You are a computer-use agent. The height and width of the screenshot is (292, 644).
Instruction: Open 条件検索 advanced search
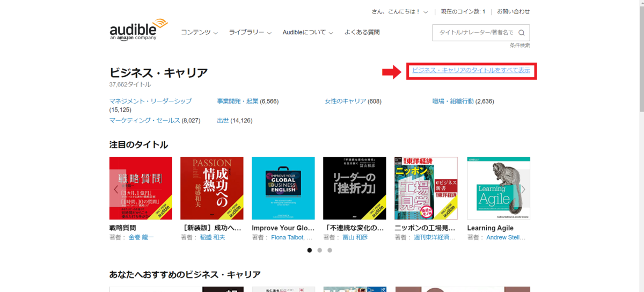tap(520, 46)
